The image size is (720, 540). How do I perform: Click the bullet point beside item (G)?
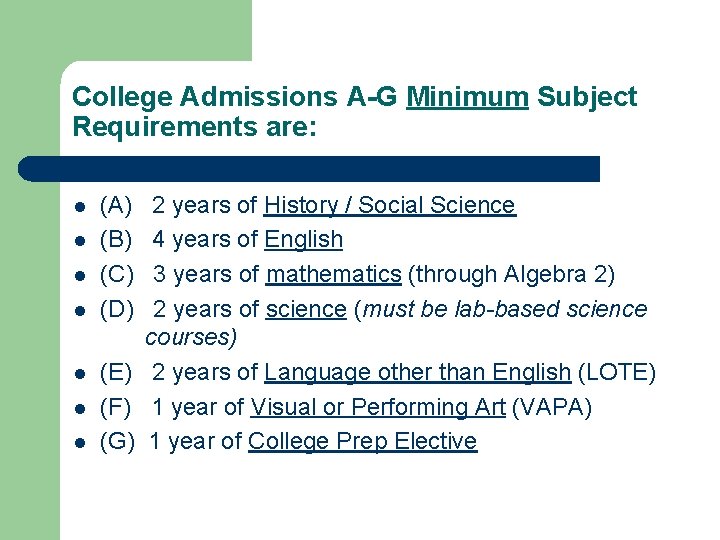click(80, 443)
